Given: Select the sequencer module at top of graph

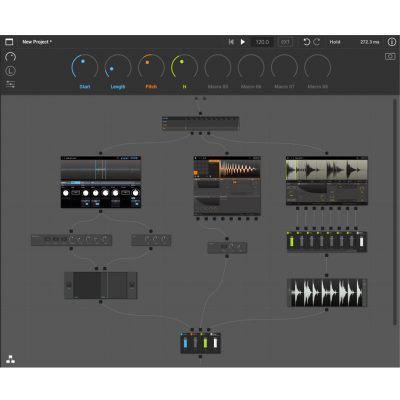Looking at the screenshot, I should pyautogui.click(x=200, y=123).
